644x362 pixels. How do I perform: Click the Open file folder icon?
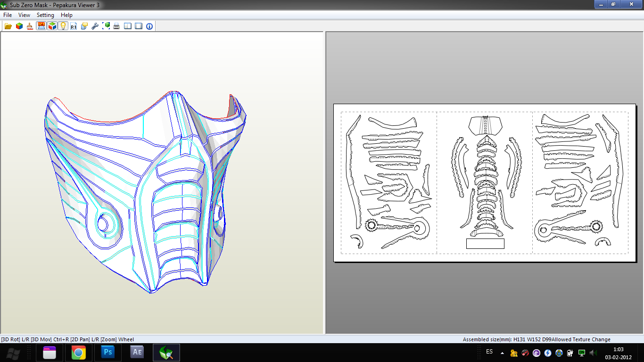click(x=8, y=26)
